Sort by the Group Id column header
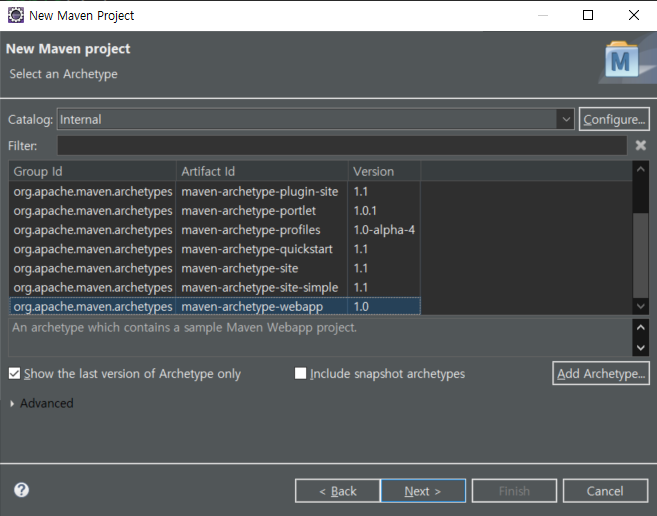Screen dimensions: 657x516 (93, 171)
